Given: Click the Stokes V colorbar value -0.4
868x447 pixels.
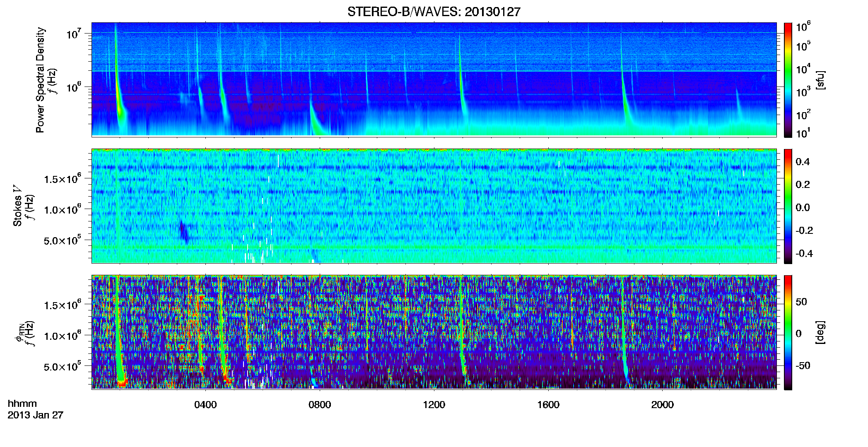Looking at the screenshot, I should coord(804,253).
